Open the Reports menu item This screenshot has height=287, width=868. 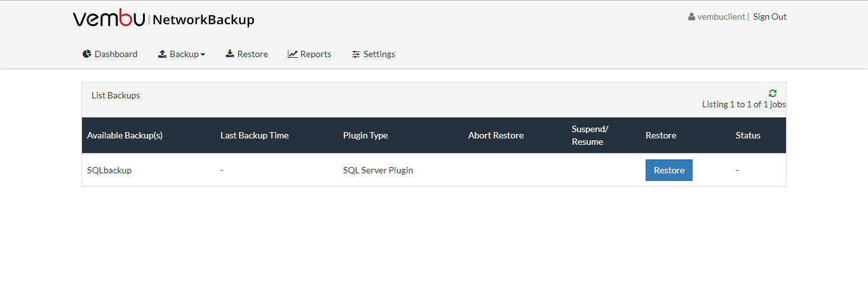point(309,54)
